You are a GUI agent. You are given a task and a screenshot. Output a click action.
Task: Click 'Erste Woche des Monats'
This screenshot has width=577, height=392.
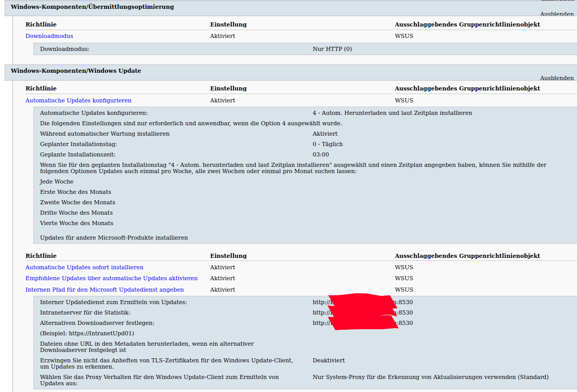(x=75, y=192)
